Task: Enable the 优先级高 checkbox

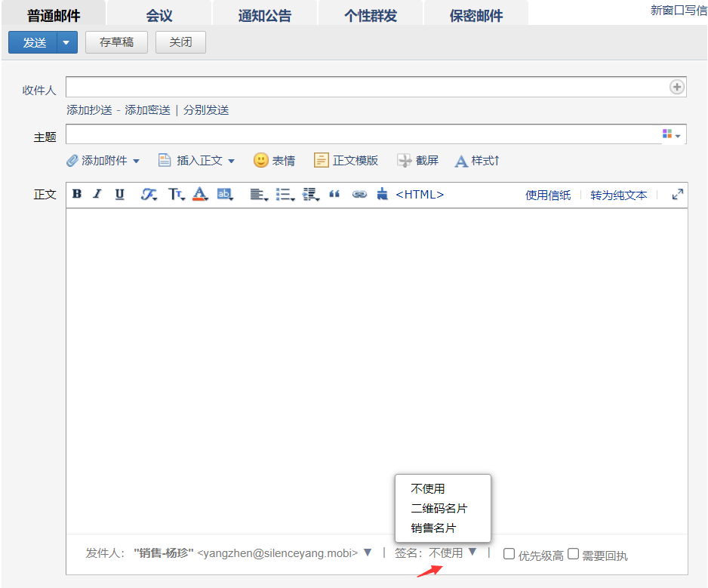Action: 509,554
